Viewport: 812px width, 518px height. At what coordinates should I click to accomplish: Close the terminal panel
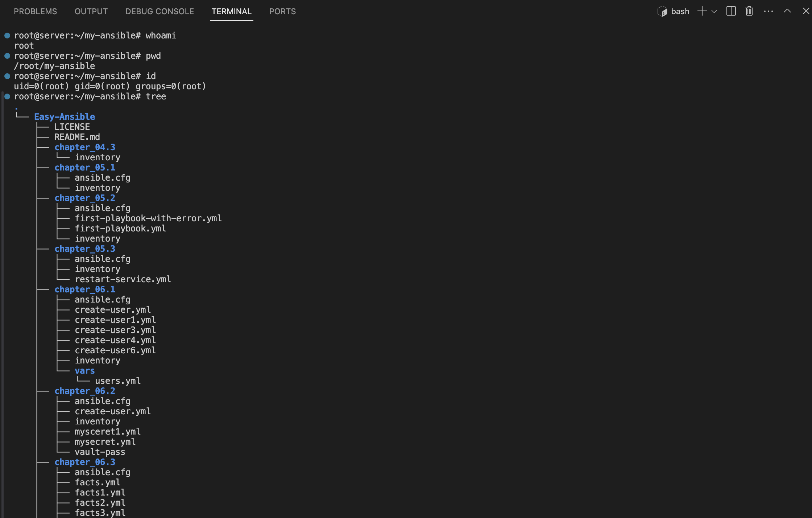point(805,11)
